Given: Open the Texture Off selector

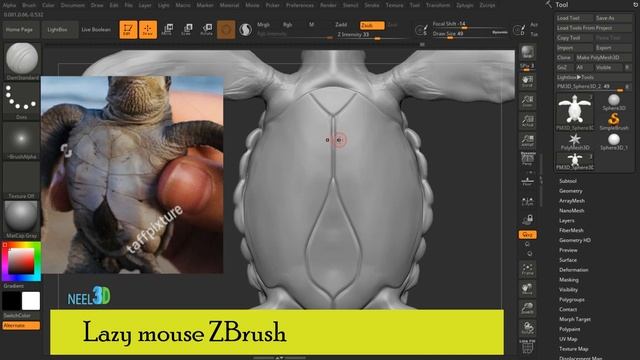Looking at the screenshot, I should pos(22,180).
